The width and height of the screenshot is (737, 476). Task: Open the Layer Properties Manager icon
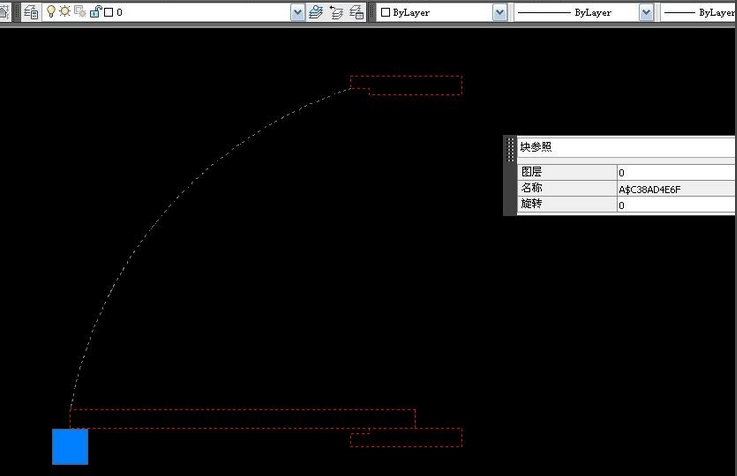pos(30,12)
